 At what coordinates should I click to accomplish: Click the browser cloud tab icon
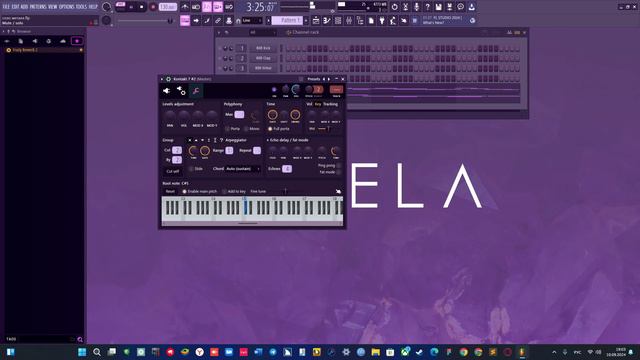[x=62, y=41]
